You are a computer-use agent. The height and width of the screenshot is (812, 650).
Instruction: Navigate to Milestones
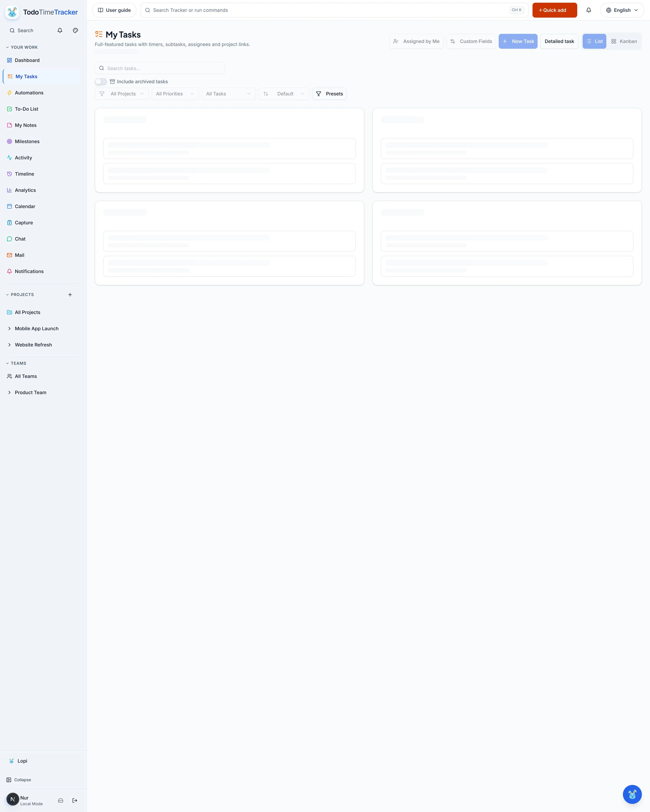coord(42,141)
